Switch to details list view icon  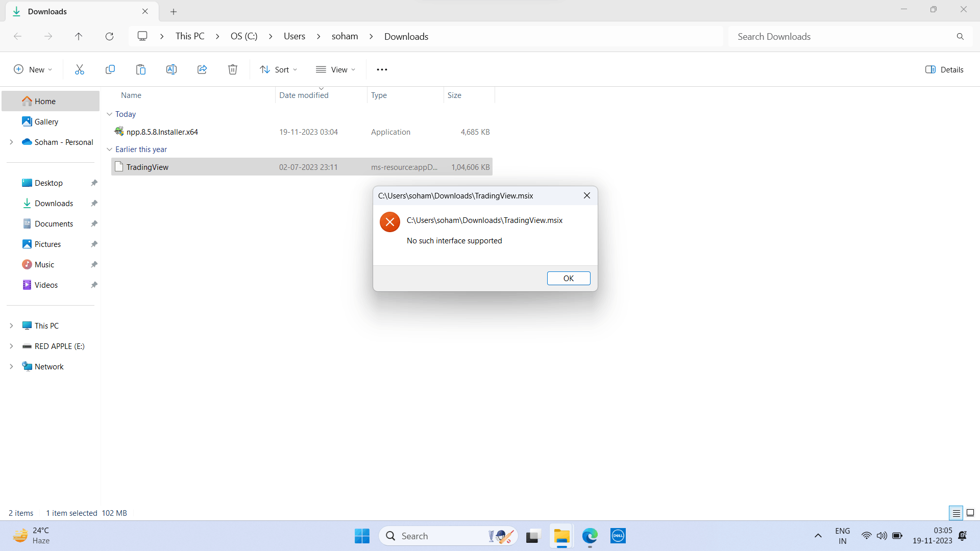[x=956, y=513]
